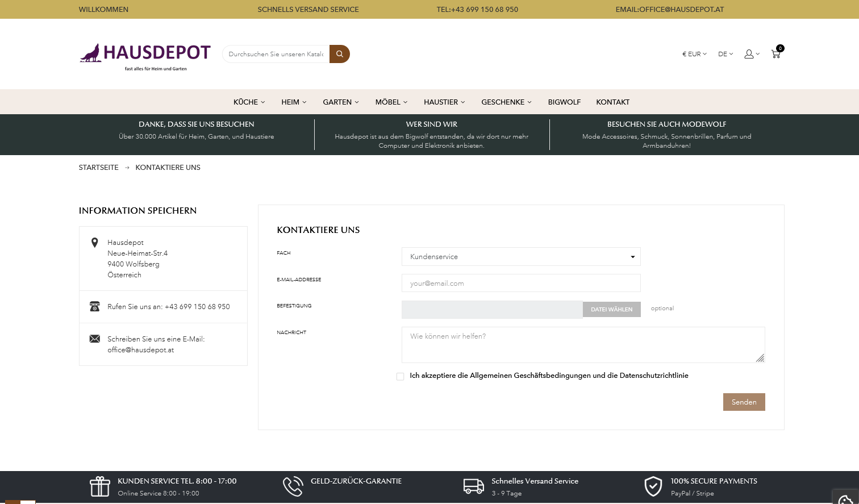Click the Geld-Zurück-Garantie handset icon

pyautogui.click(x=293, y=486)
